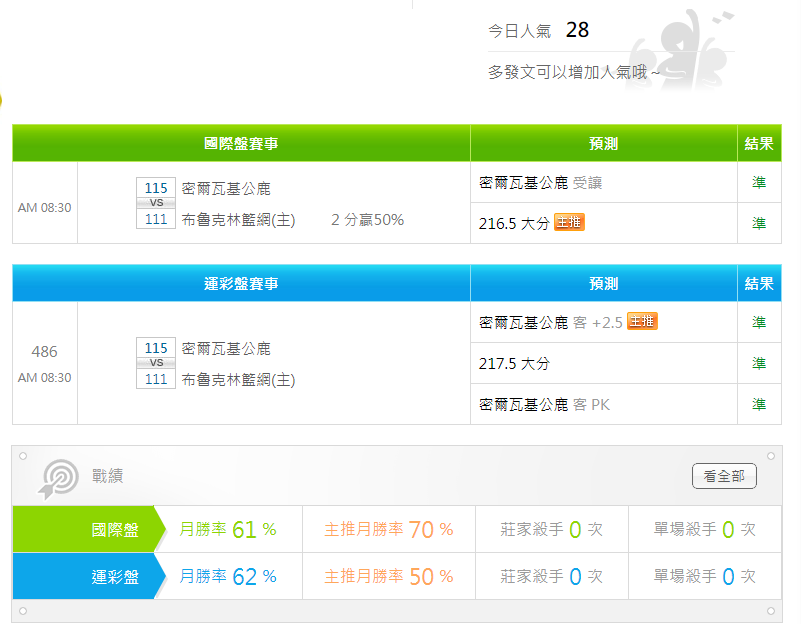The width and height of the screenshot is (801, 624).
Task: Click the 國際盤賽事 table header
Action: click(x=241, y=144)
